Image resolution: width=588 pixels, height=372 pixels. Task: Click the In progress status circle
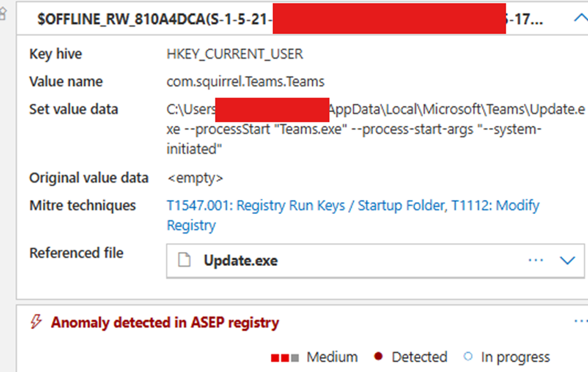[468, 357]
